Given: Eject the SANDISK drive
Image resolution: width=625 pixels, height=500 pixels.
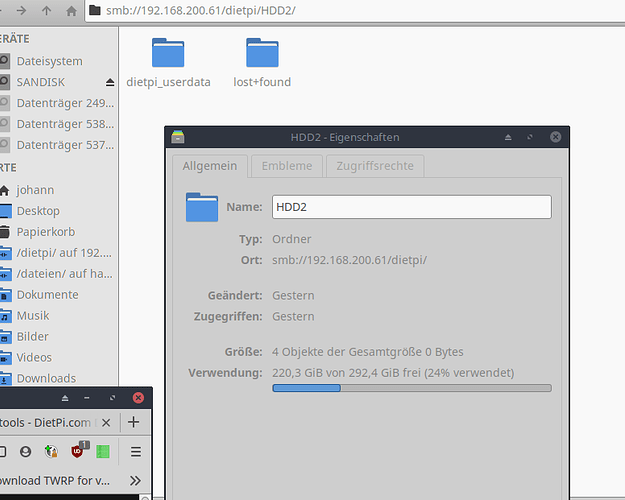Looking at the screenshot, I should pos(110,82).
